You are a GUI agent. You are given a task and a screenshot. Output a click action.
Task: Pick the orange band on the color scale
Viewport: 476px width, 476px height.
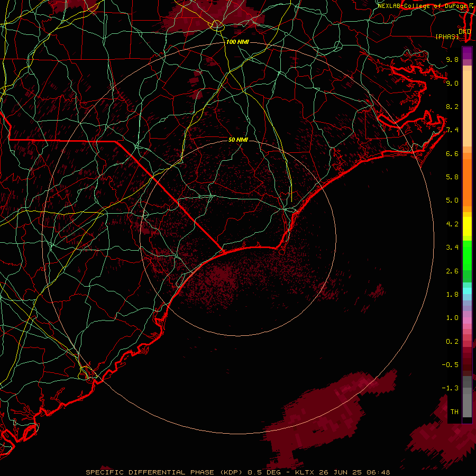467,182
